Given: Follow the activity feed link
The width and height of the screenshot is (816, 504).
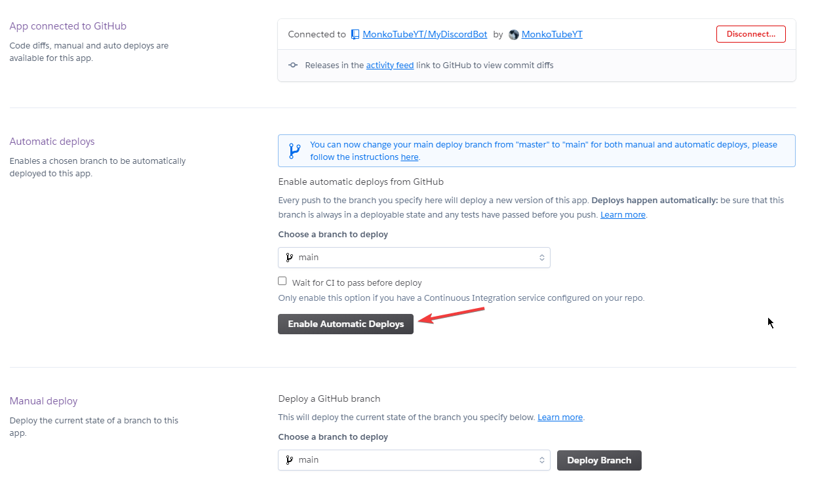Looking at the screenshot, I should click(389, 66).
